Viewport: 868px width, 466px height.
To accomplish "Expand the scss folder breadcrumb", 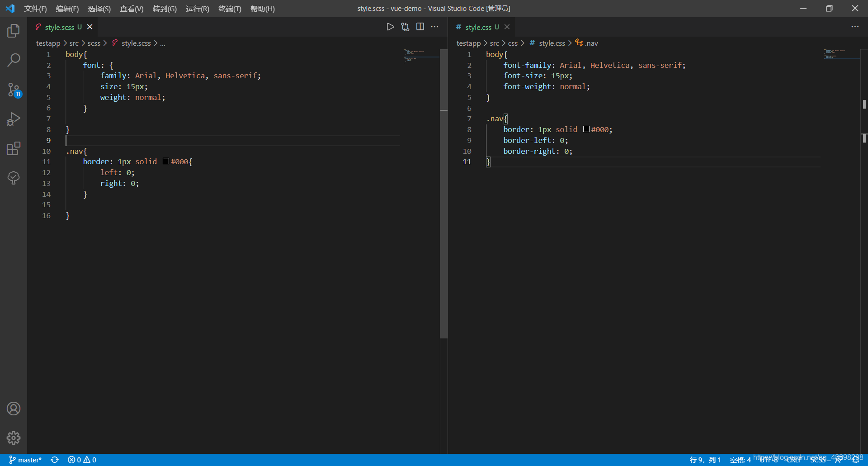I will point(94,43).
